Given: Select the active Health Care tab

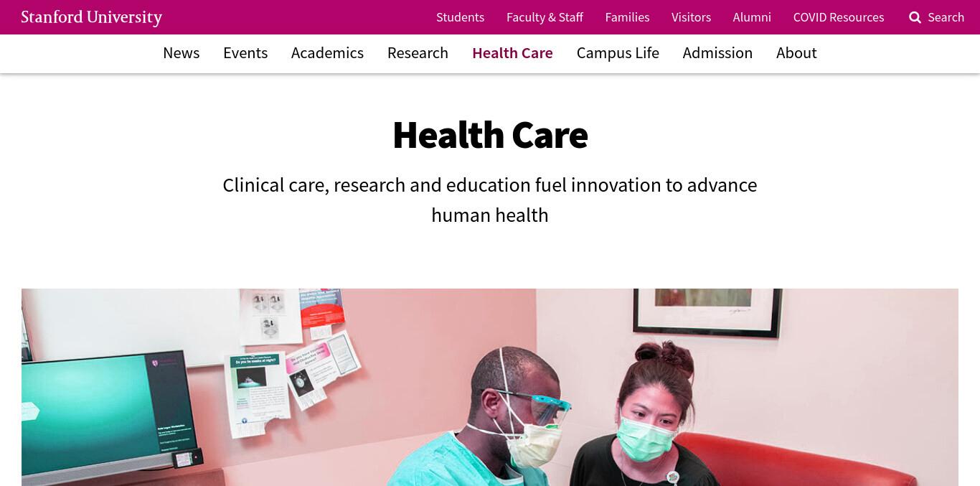Looking at the screenshot, I should 512,53.
